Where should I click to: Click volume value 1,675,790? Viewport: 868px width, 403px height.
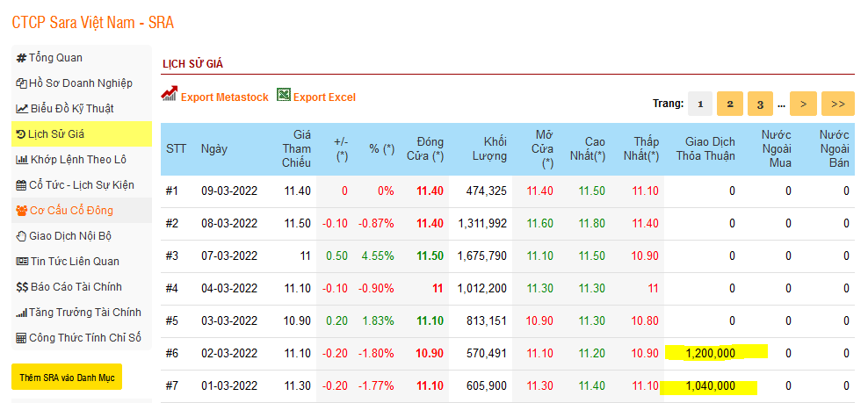(x=482, y=256)
